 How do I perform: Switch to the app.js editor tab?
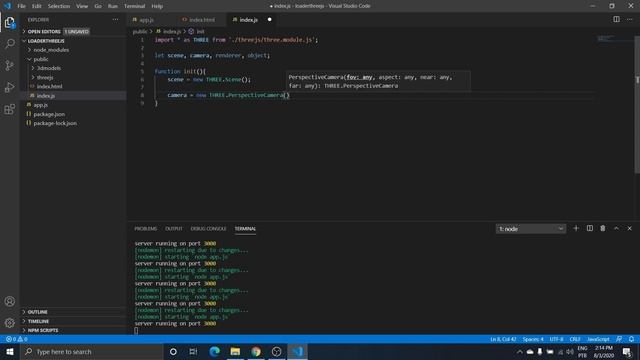[147, 20]
